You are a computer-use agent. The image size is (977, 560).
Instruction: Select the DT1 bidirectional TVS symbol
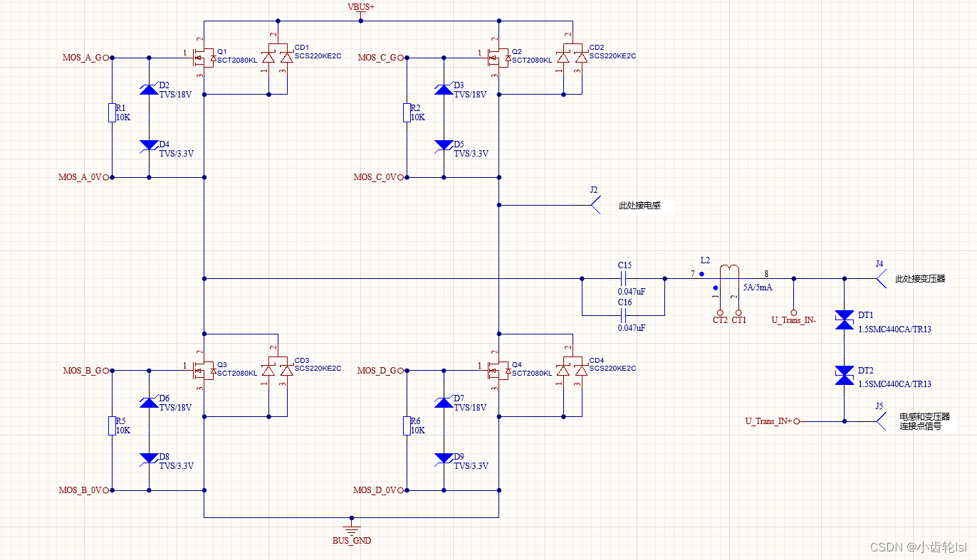845,319
